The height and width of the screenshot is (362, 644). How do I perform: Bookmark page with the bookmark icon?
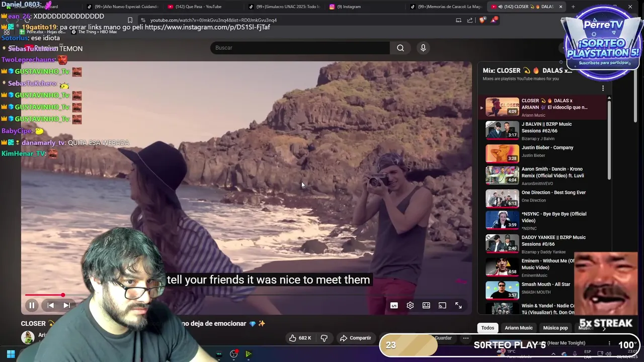[x=130, y=20]
